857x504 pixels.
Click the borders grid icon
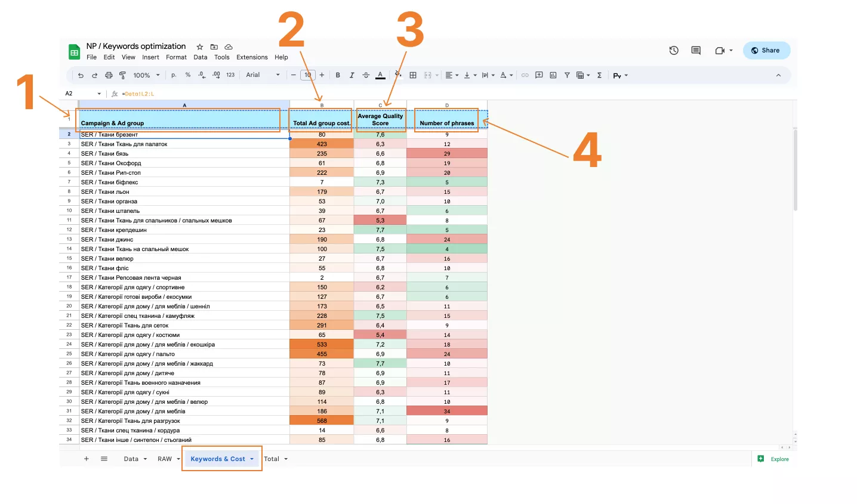click(413, 75)
